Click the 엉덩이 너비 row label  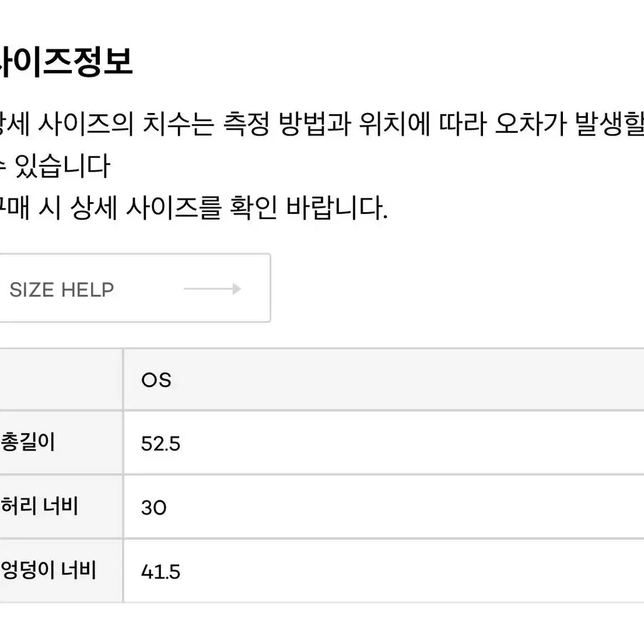48,570
